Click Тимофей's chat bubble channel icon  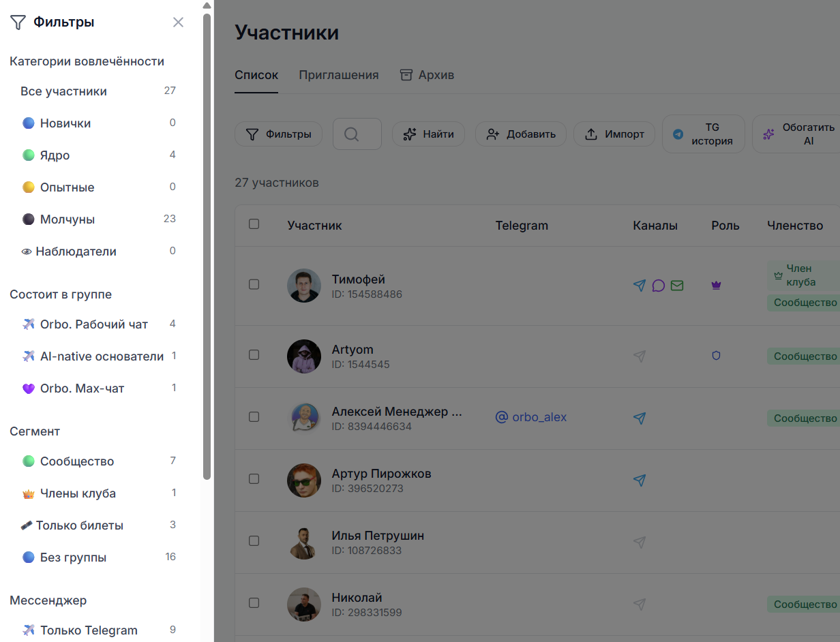click(658, 286)
